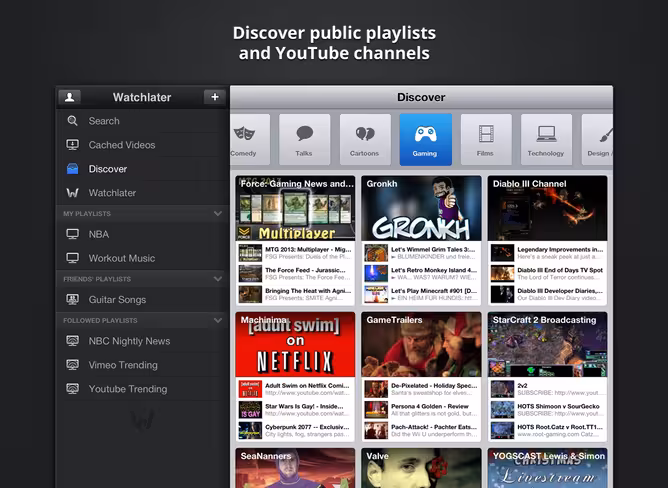The height and width of the screenshot is (488, 668).
Task: Choose the Technology laptop category
Action: 546,139
